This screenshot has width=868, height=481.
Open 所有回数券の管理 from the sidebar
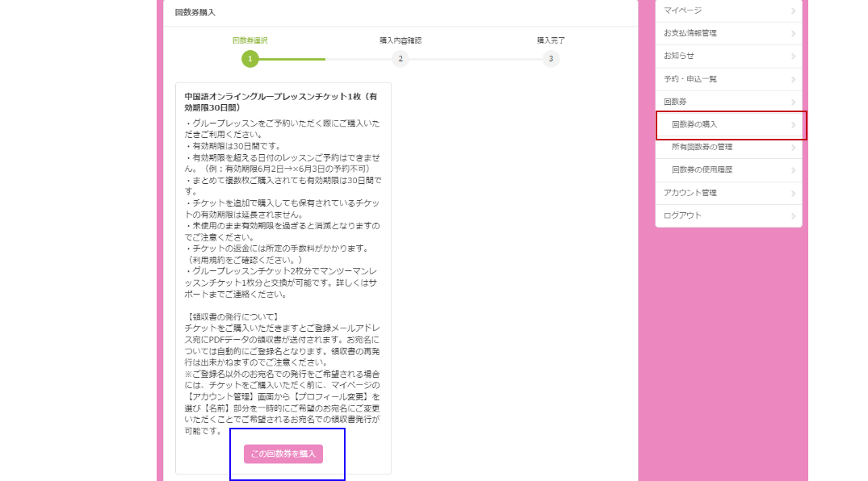click(x=702, y=147)
